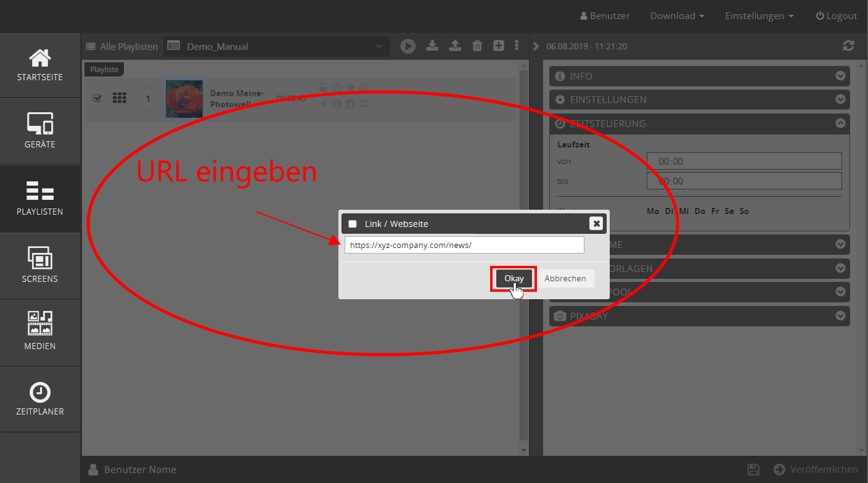Click the upload icon in playlist toolbar
868x483 pixels.
455,46
